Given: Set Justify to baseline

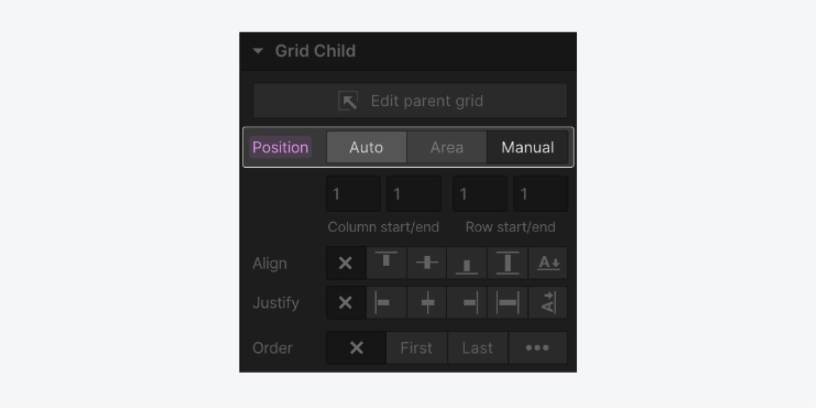Looking at the screenshot, I should [548, 302].
